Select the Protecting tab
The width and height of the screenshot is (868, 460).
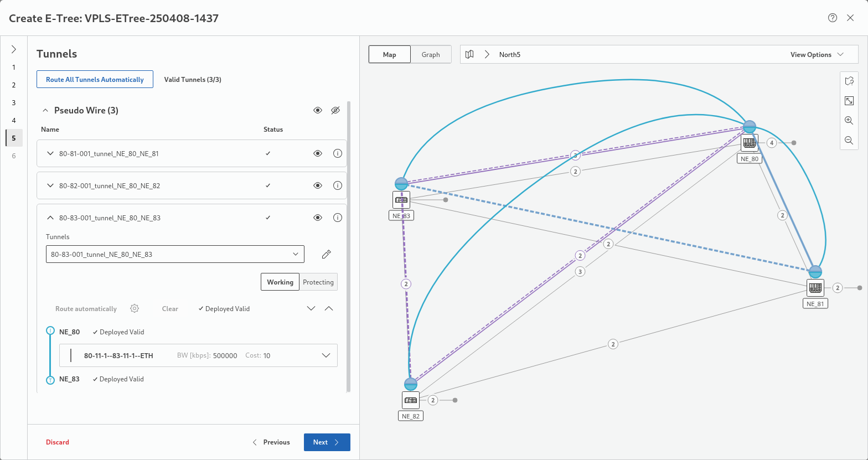point(318,282)
